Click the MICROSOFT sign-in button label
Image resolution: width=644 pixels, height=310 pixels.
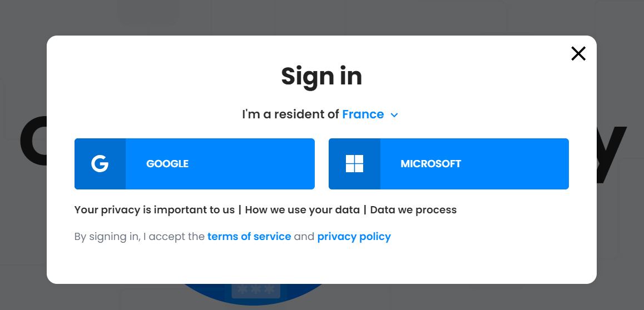click(430, 164)
